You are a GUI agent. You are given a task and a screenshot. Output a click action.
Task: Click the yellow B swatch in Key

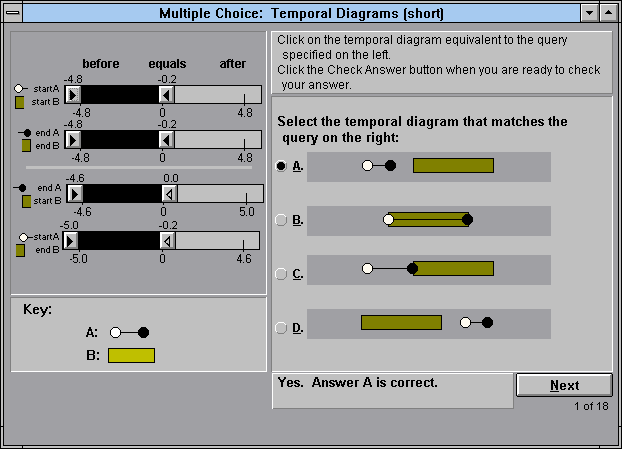click(x=131, y=355)
